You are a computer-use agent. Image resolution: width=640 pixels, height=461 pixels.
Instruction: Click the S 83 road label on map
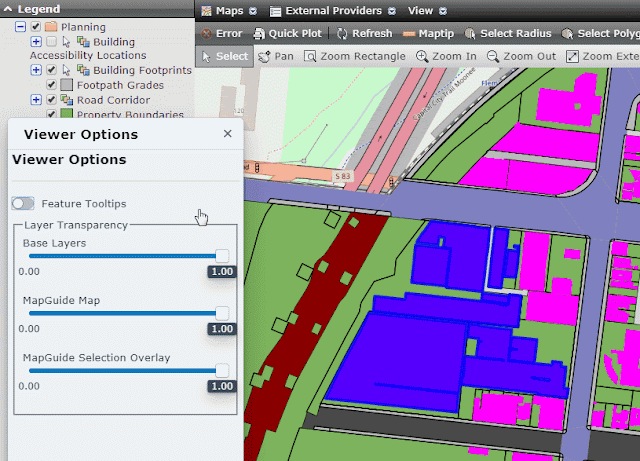(x=342, y=176)
